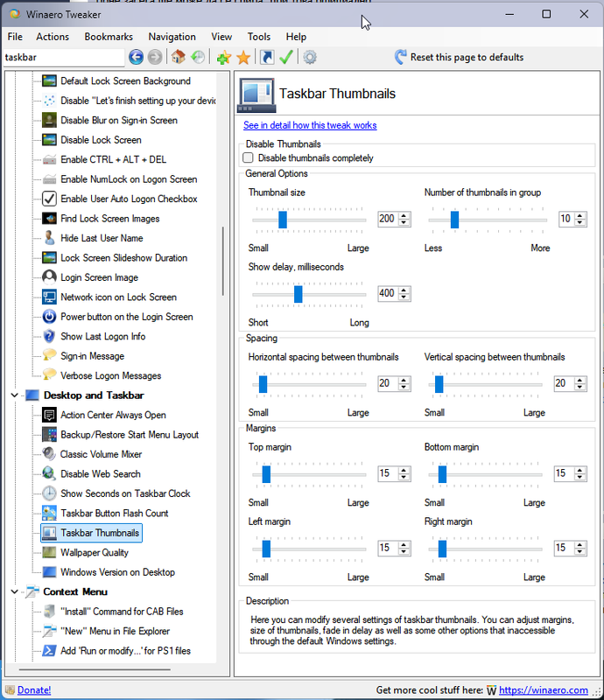Open bookmarks with the gold star icon
This screenshot has width=604, height=700.
[x=243, y=57]
